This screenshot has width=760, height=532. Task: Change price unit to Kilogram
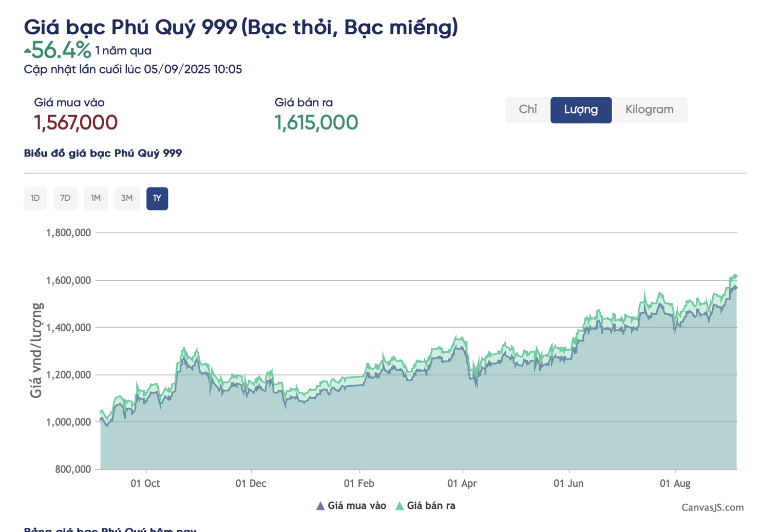pyautogui.click(x=649, y=110)
